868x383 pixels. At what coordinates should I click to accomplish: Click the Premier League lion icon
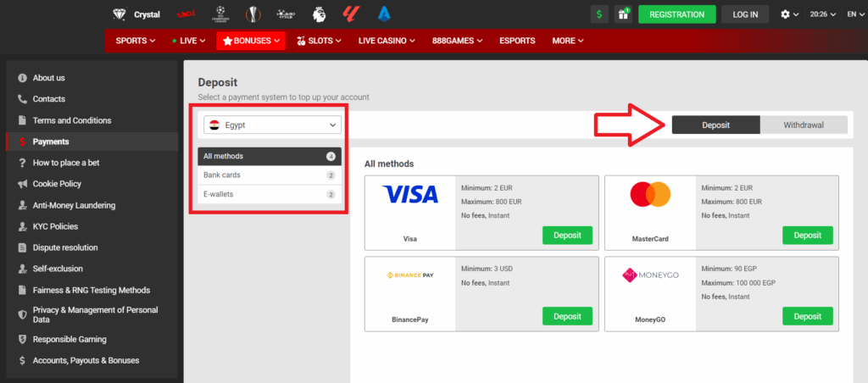pos(319,14)
